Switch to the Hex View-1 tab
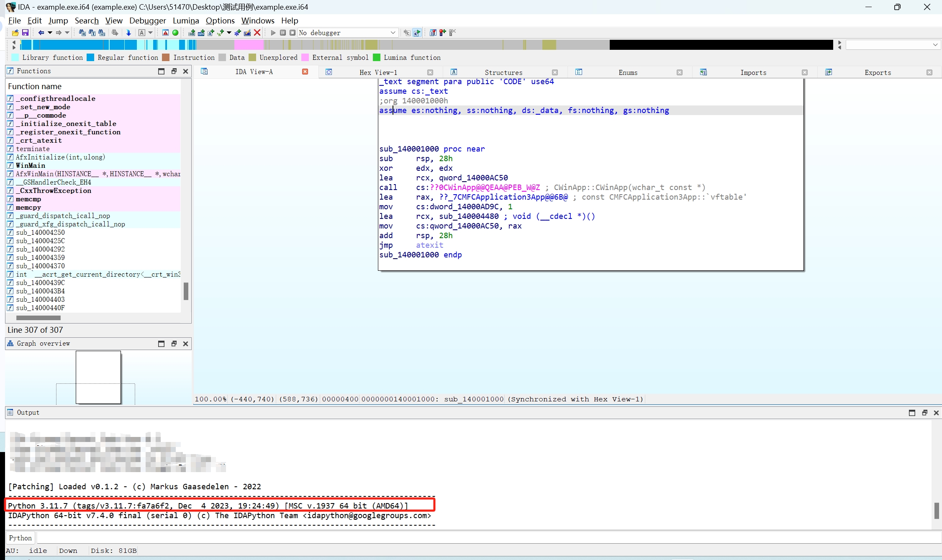The image size is (942, 560). click(378, 72)
